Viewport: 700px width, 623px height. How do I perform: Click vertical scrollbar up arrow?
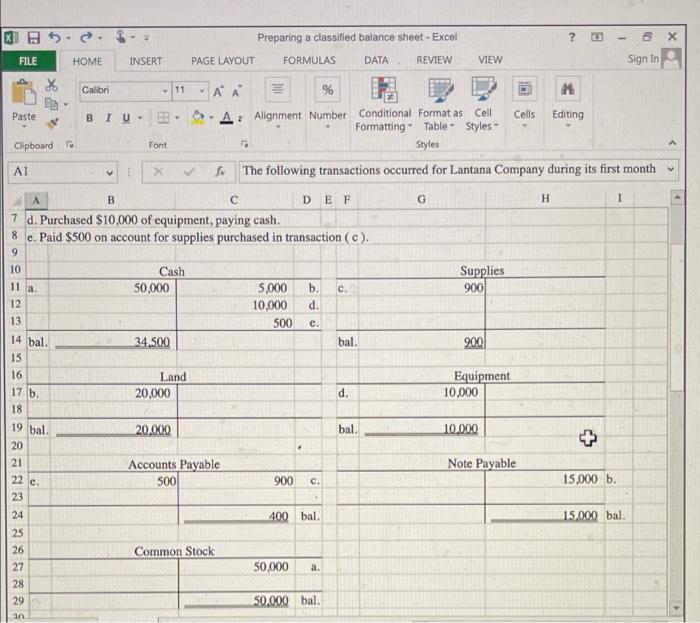pos(677,197)
